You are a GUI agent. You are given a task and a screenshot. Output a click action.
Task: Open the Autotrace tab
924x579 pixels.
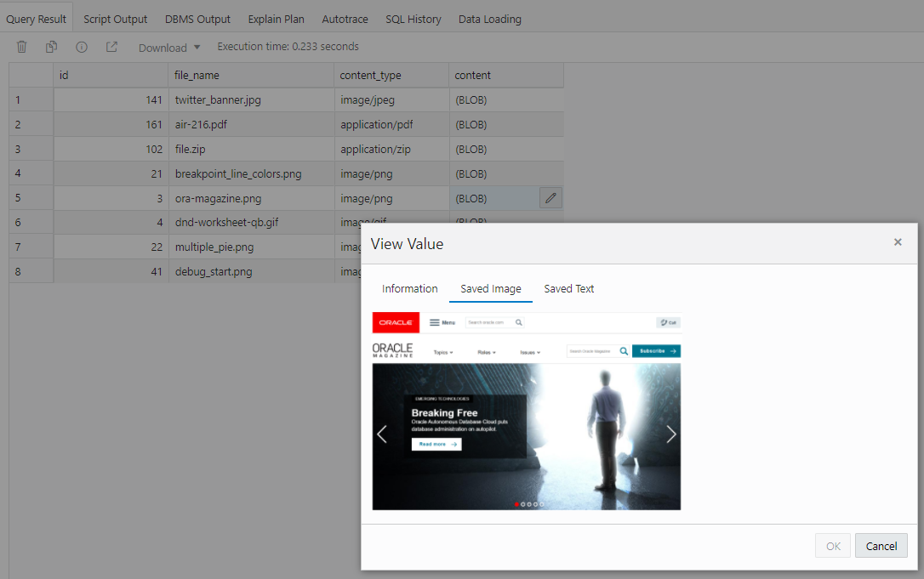pos(345,19)
